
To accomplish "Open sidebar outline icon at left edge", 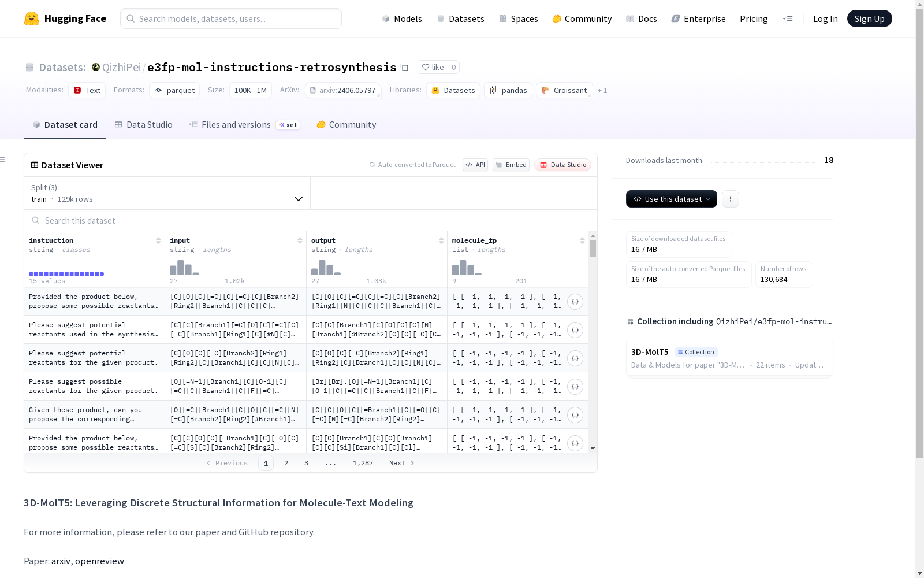I will pos(3,160).
